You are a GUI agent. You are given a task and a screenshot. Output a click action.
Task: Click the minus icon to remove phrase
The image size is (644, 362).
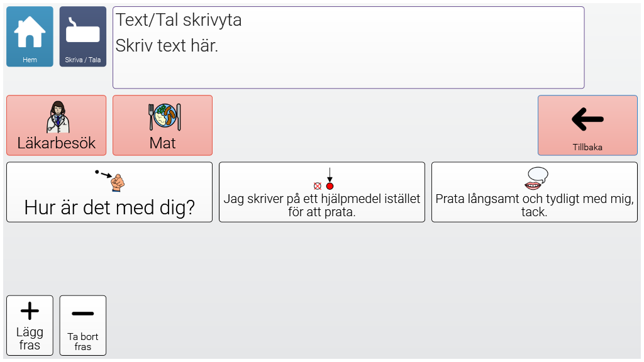[x=83, y=313]
